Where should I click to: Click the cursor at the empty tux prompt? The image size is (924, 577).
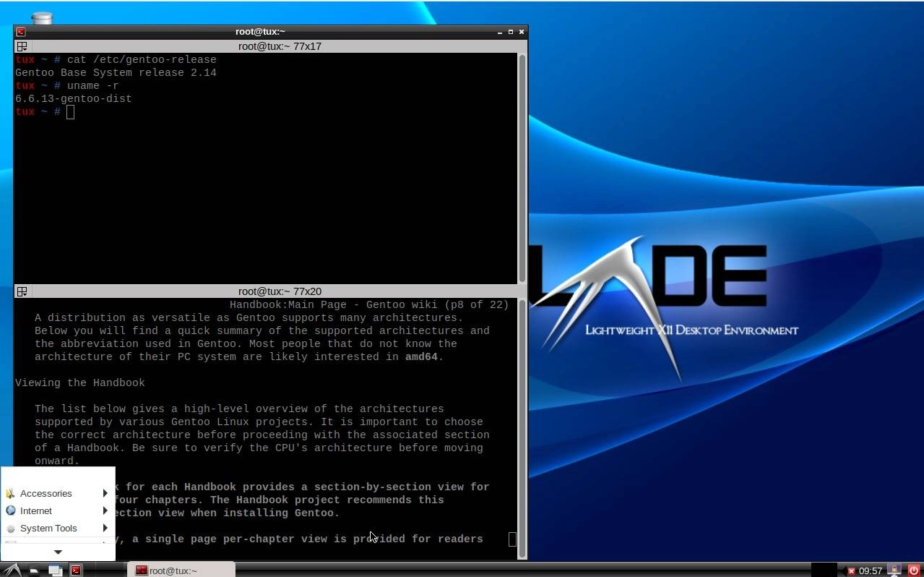tap(70, 111)
